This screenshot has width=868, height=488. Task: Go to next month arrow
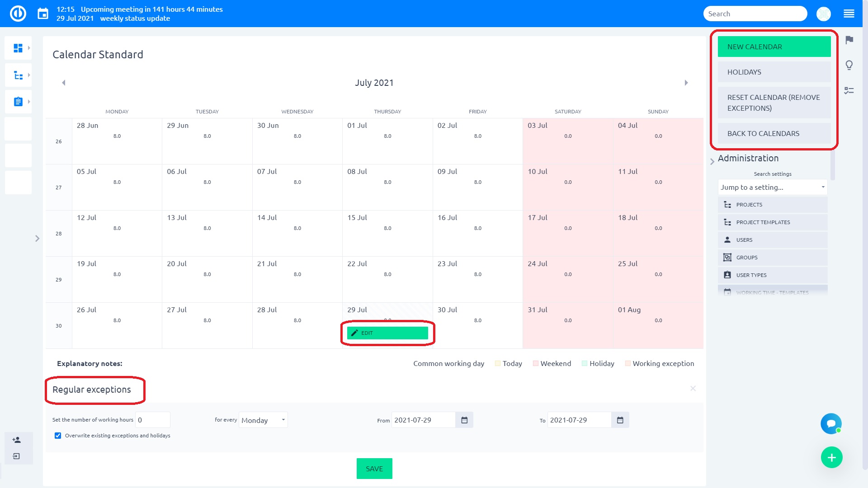686,83
